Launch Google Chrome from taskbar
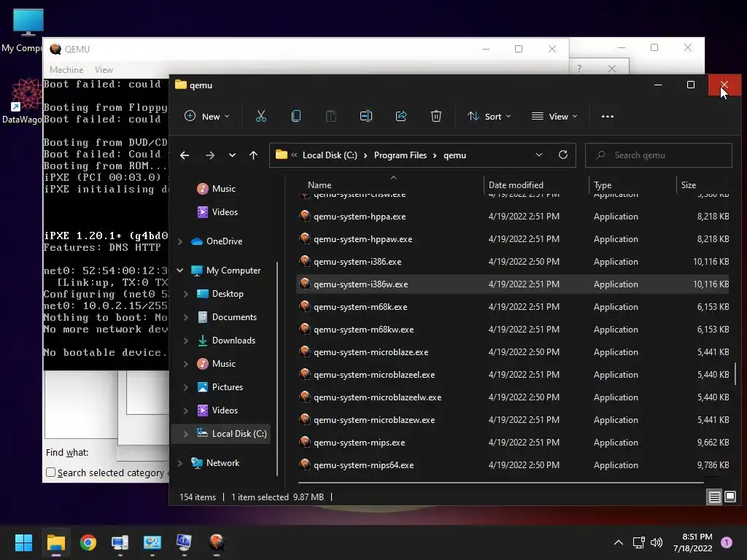Image resolution: width=747 pixels, height=560 pixels. pos(88,542)
